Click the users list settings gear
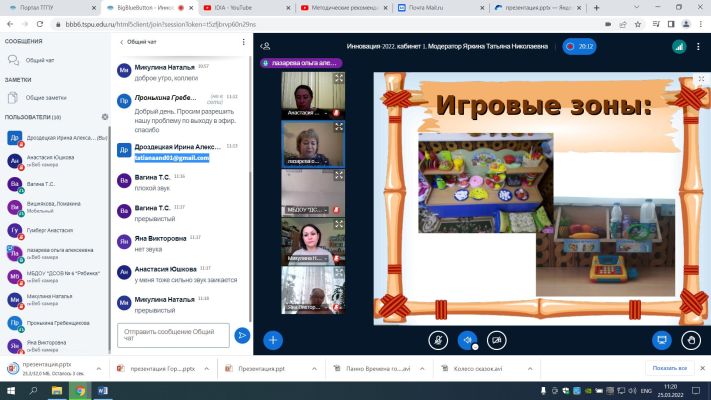The image size is (711, 400). pyautogui.click(x=105, y=117)
